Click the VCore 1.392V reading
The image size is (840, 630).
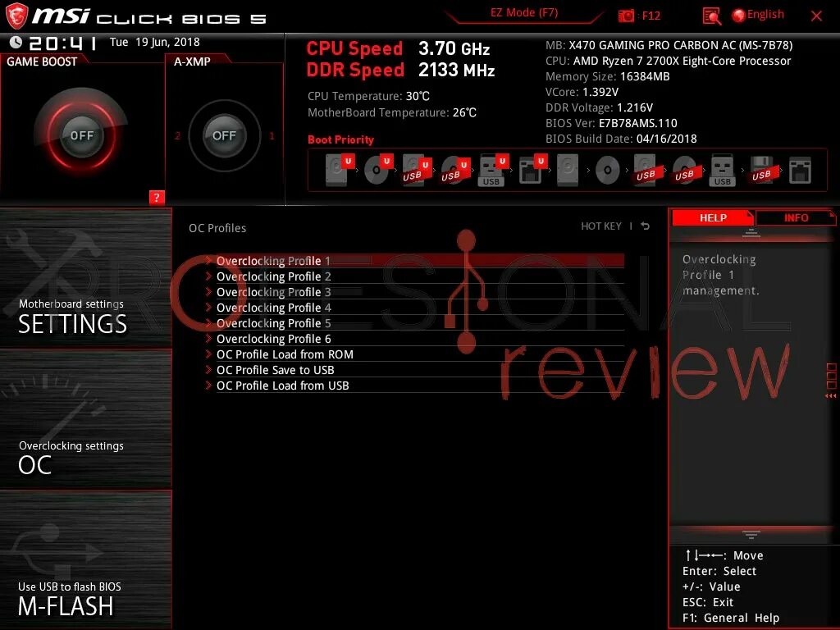[582, 92]
